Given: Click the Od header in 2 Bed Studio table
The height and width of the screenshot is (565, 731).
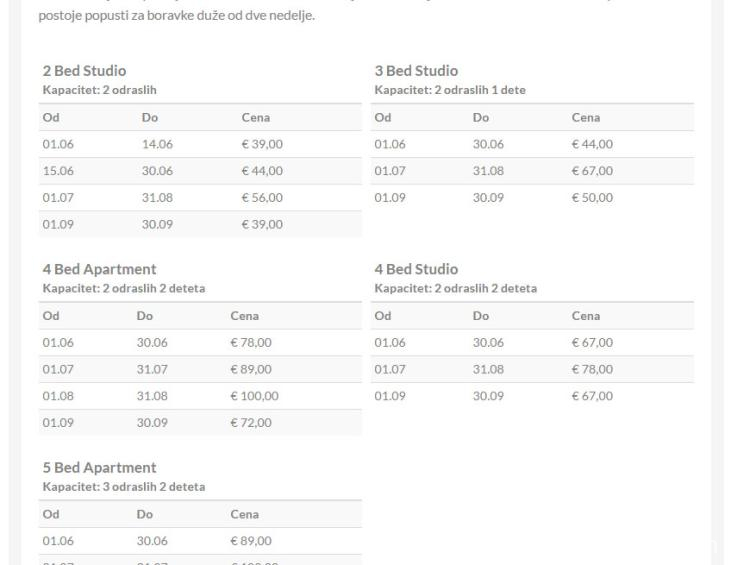Looking at the screenshot, I should pos(50,117).
